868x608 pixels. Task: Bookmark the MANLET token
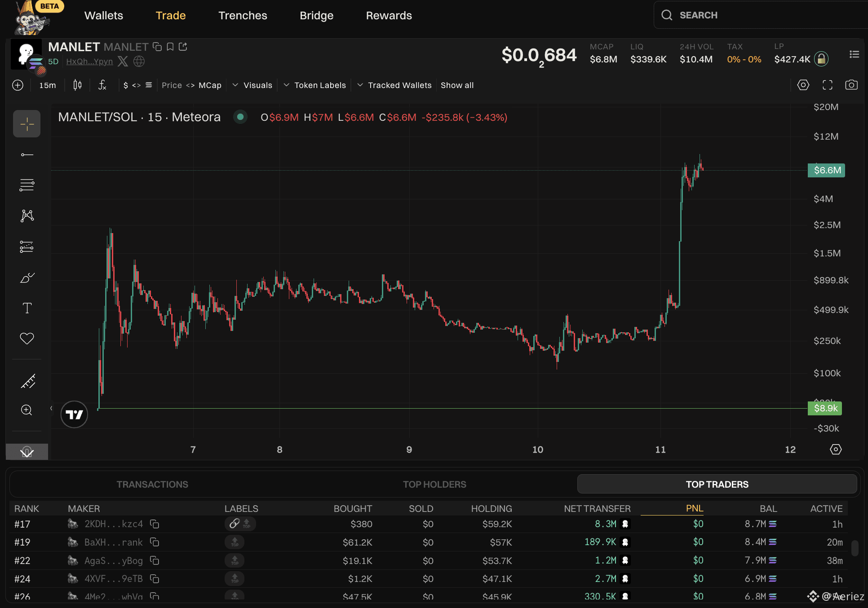point(170,47)
